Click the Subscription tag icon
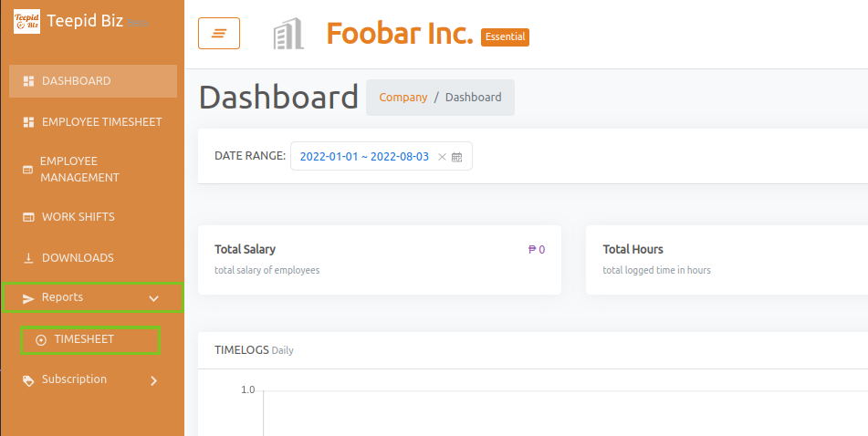Screen dimensions: 868x436 point(28,380)
